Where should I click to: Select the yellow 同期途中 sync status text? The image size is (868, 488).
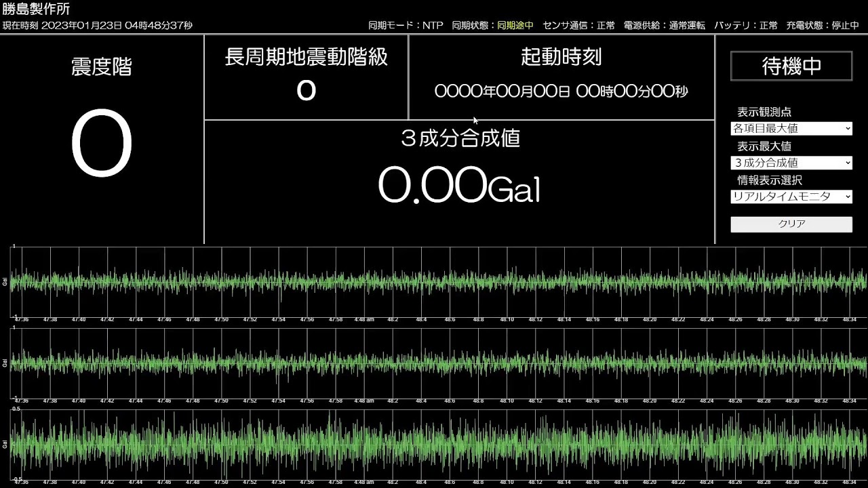[515, 25]
